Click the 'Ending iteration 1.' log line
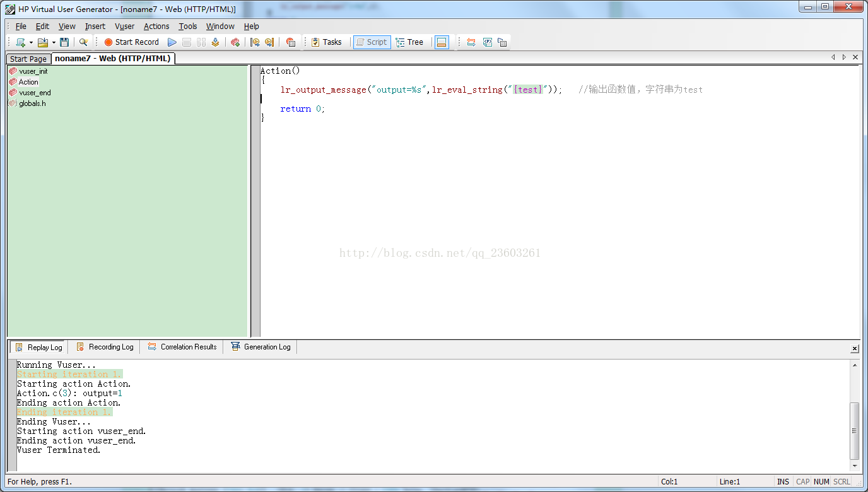Screen dimensions: 868x492 coord(64,412)
